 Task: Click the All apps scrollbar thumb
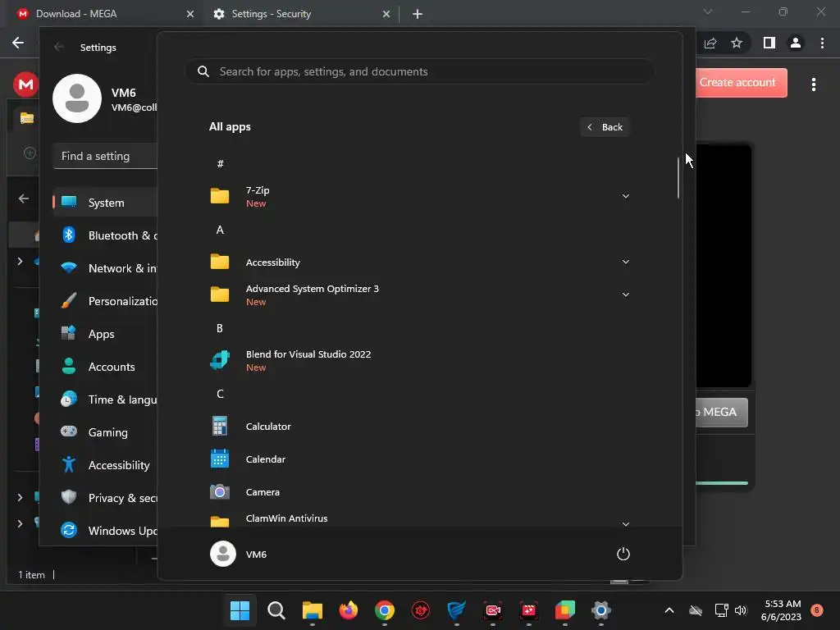678,177
